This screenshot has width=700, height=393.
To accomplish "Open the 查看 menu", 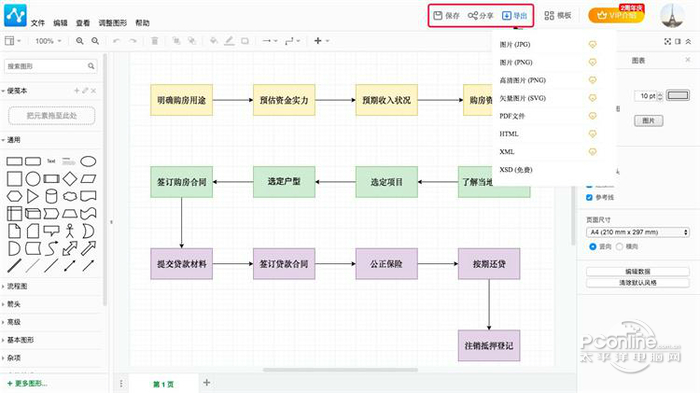I will [83, 23].
